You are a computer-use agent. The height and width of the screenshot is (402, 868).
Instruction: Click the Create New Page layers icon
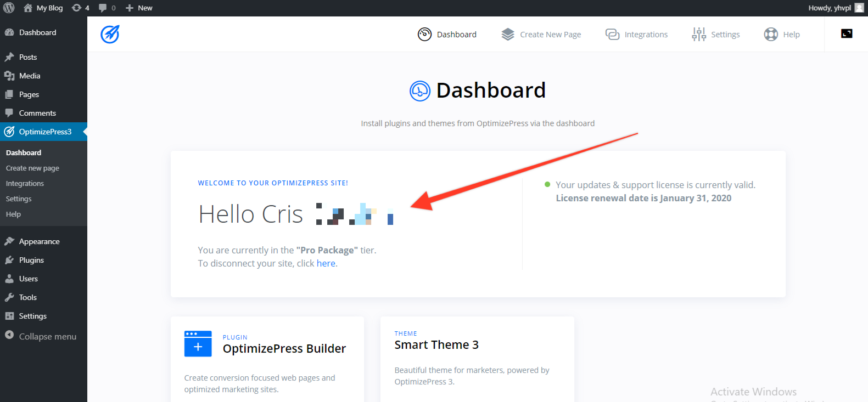click(508, 34)
